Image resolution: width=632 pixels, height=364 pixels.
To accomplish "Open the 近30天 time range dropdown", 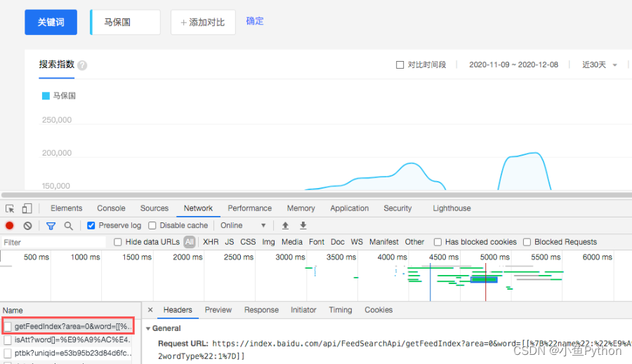I will (x=600, y=65).
